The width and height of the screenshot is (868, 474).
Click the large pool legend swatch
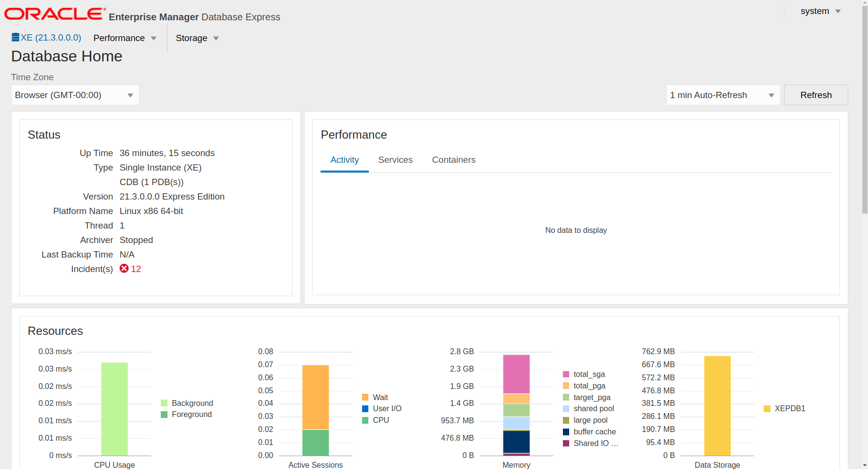point(566,420)
